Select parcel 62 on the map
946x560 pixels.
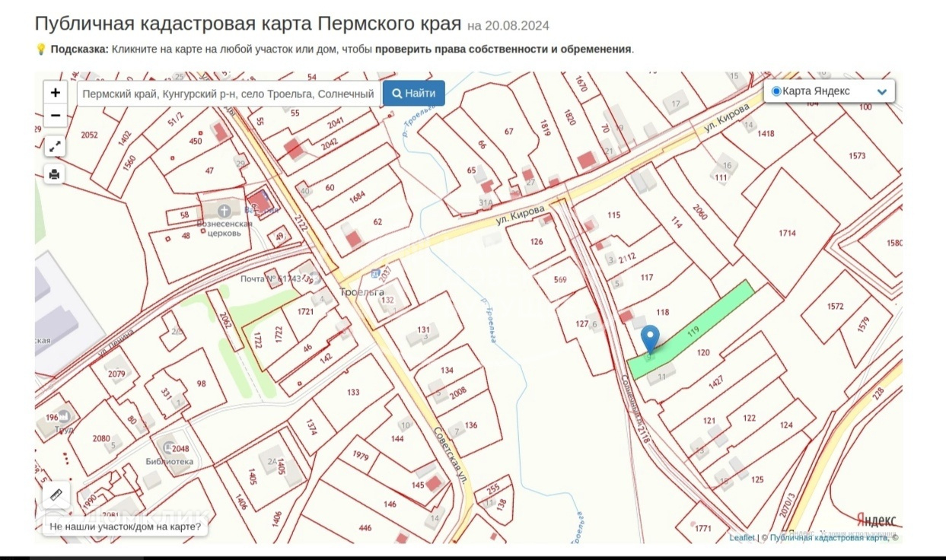tap(377, 222)
